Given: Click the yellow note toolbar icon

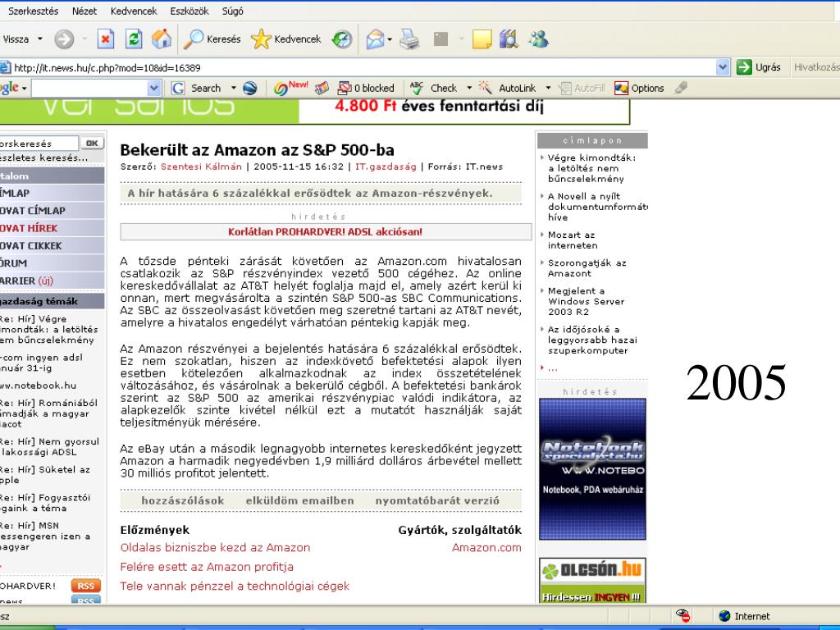Looking at the screenshot, I should [482, 39].
